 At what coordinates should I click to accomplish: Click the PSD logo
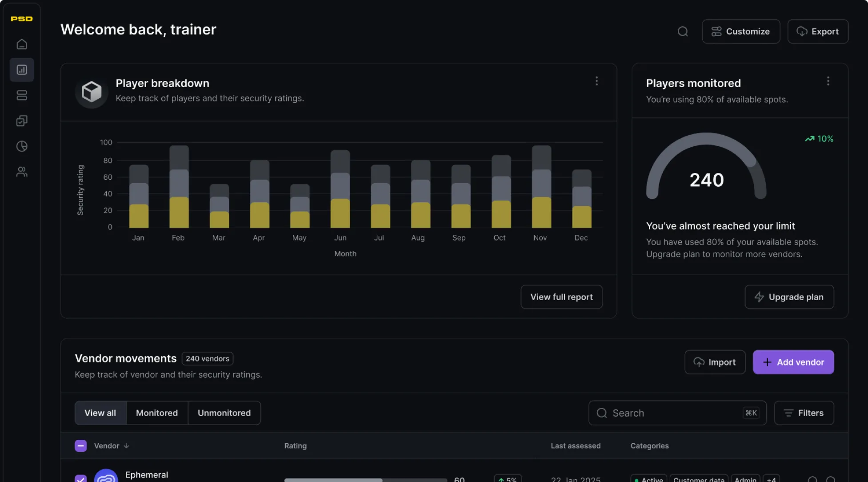(21, 19)
